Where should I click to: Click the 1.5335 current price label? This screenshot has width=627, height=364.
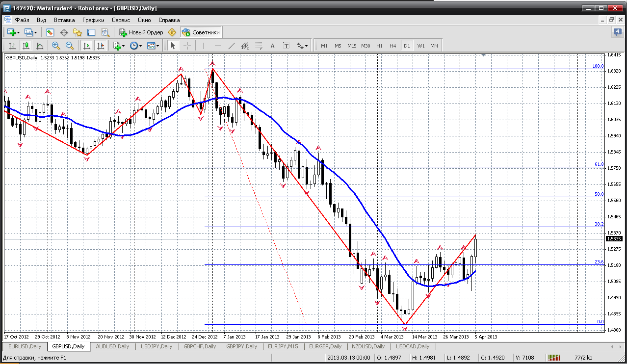(x=614, y=239)
